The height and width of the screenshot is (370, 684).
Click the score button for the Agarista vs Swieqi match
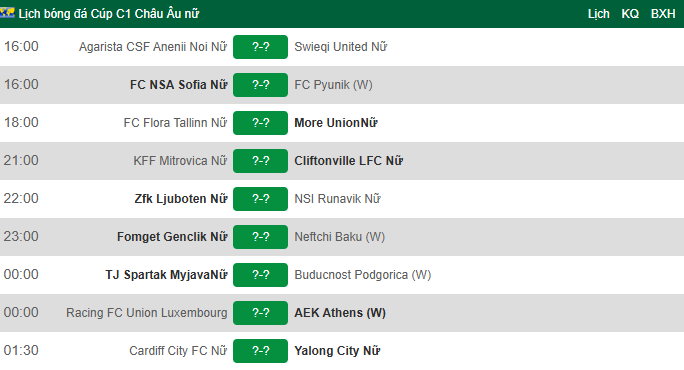(260, 47)
